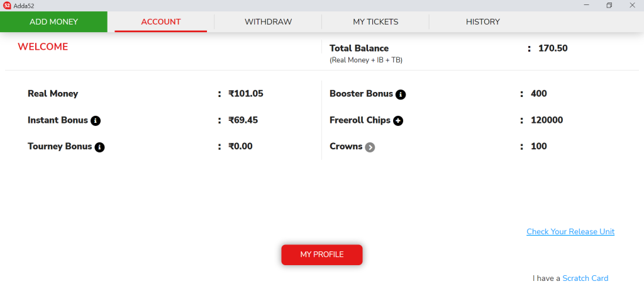Click the Real Money amount ₹101.05
644x291 pixels.
246,94
